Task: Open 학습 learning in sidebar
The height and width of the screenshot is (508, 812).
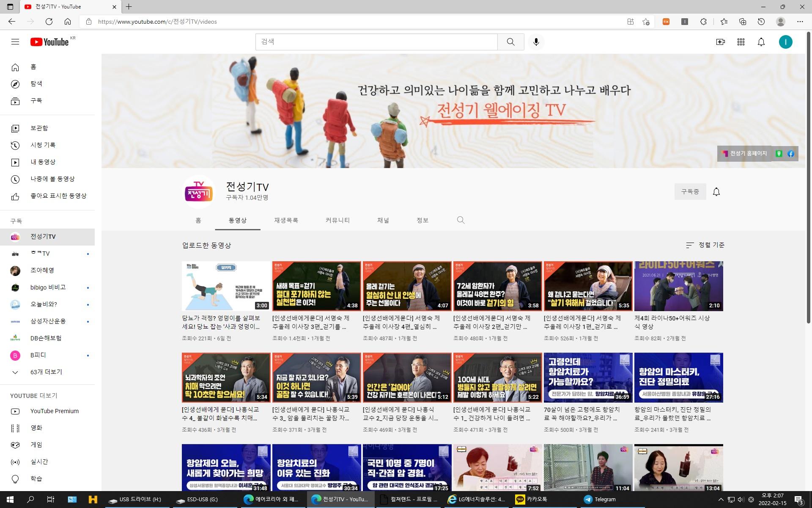Action: [47, 479]
